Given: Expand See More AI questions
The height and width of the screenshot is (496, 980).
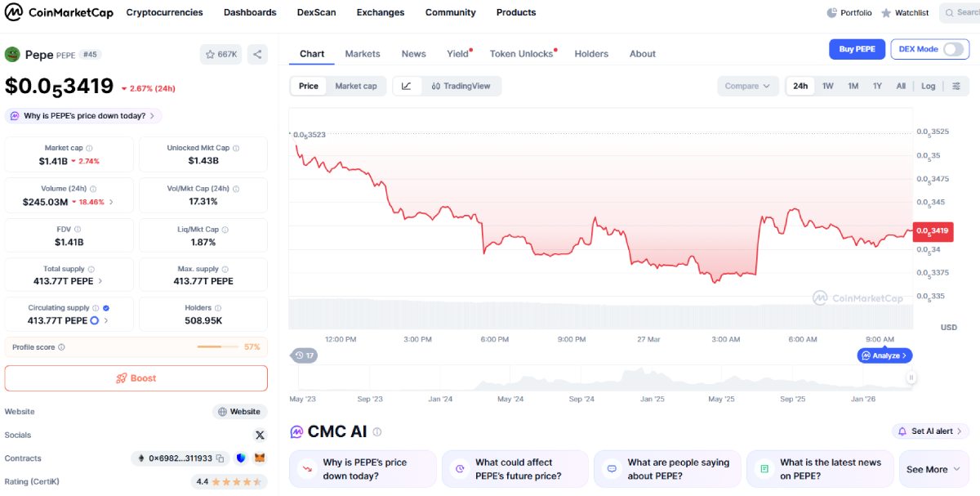Looking at the screenshot, I should (x=935, y=469).
